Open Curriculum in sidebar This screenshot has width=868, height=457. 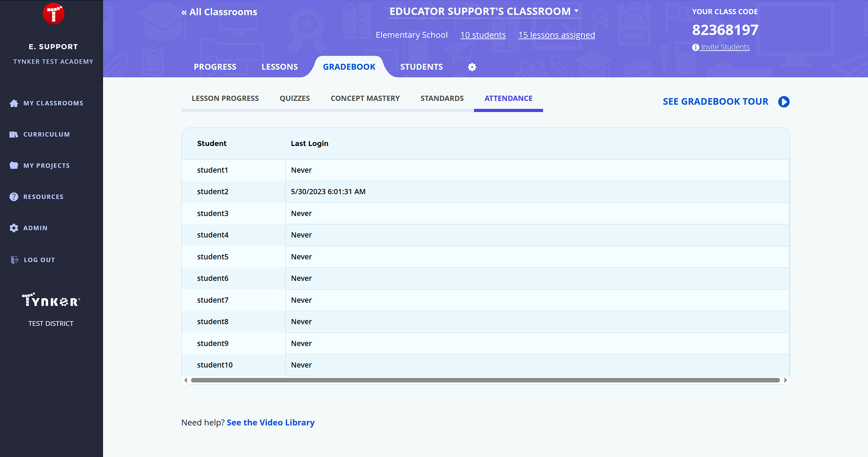click(x=46, y=135)
